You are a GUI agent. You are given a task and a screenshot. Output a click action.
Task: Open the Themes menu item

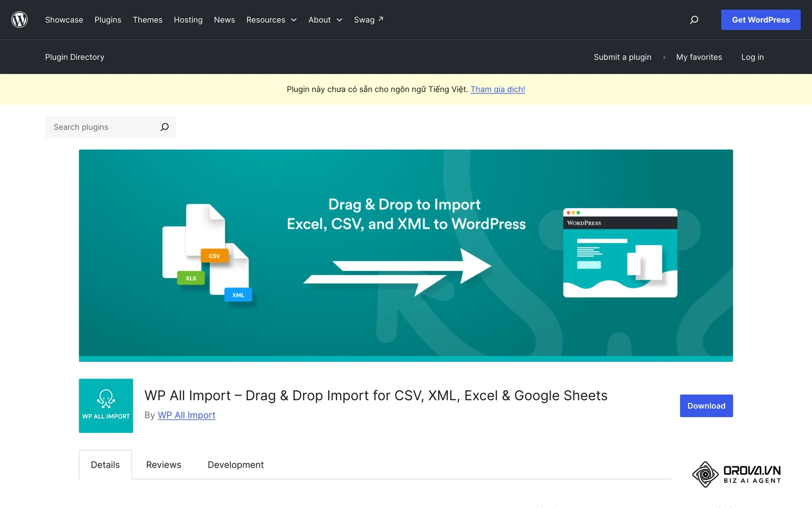click(148, 20)
